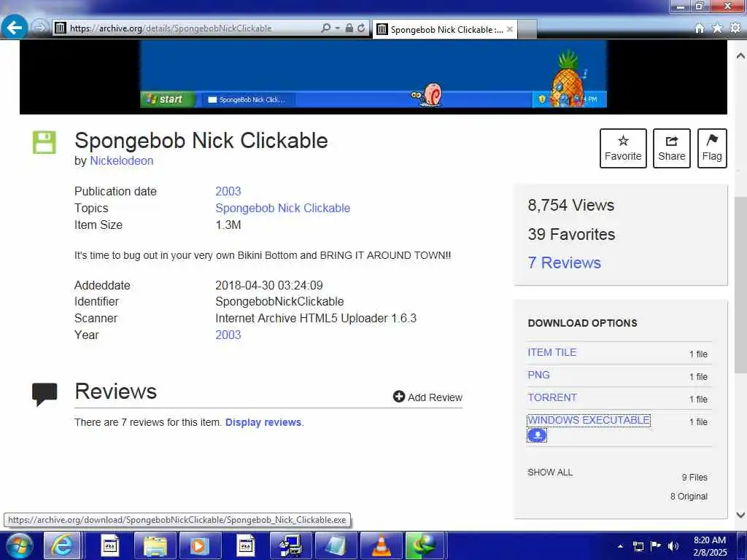Click the Share button
The image size is (747, 560).
coord(672,148)
